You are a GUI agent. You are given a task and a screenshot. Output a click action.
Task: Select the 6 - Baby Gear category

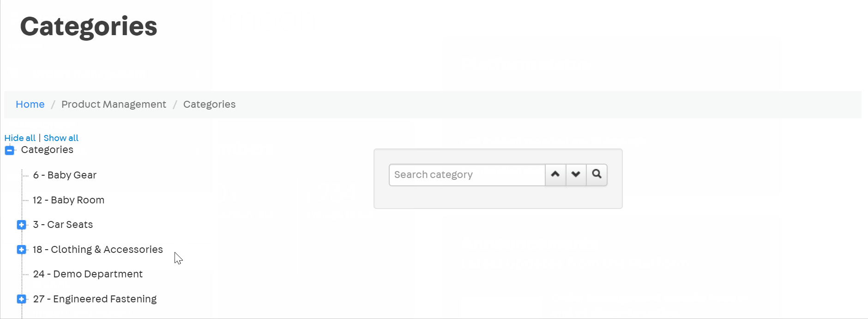[64, 175]
